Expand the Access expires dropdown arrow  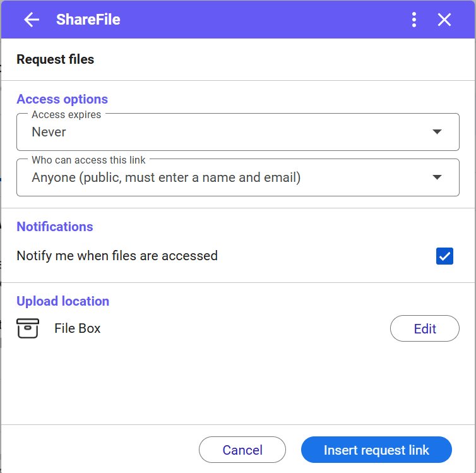[437, 132]
